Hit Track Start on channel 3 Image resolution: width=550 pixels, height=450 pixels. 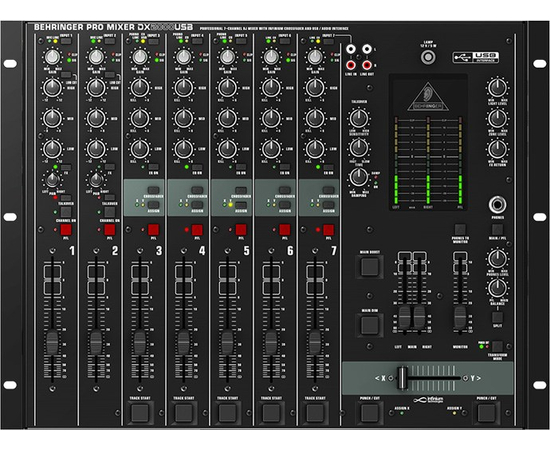pyautogui.click(x=140, y=413)
